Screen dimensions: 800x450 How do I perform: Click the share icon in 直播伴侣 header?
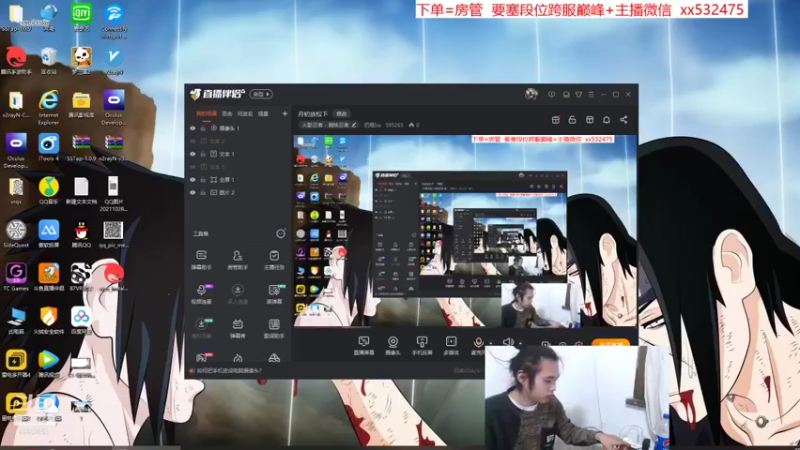pos(623,119)
